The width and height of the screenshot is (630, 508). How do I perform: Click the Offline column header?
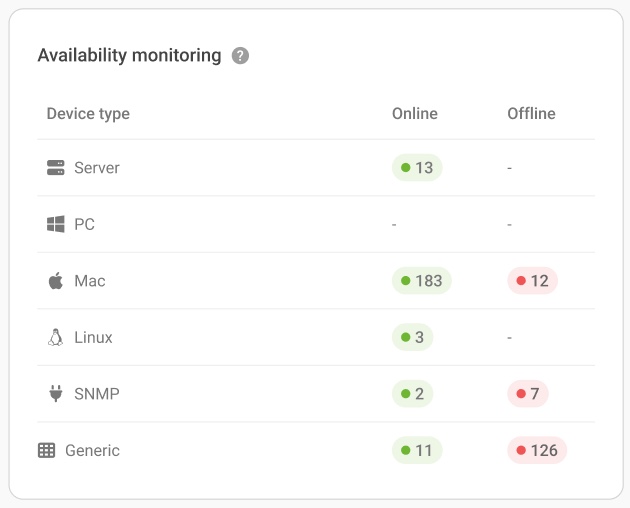point(531,113)
